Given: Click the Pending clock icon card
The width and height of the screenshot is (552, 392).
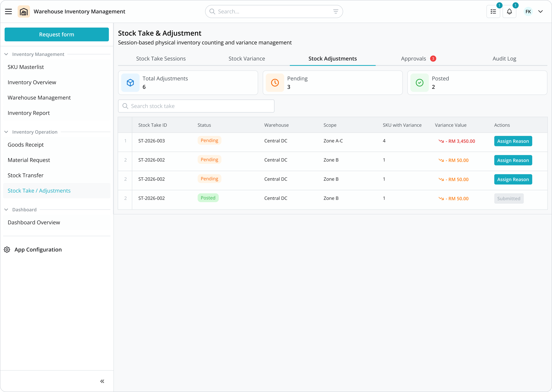Looking at the screenshot, I should (x=275, y=83).
